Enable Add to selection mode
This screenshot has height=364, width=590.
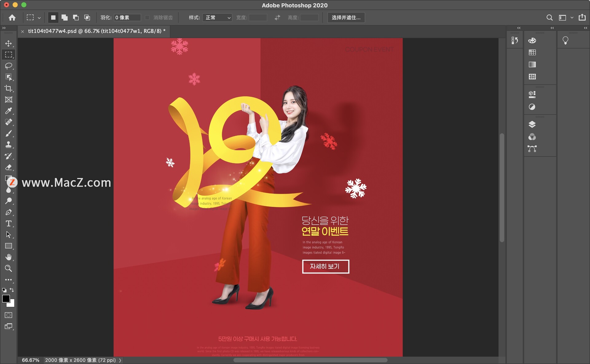65,17
